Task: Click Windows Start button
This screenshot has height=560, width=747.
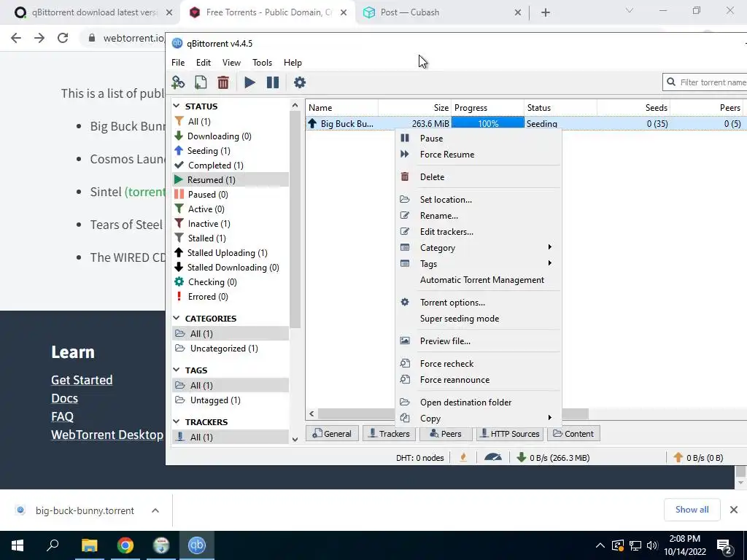Action: tap(18, 545)
